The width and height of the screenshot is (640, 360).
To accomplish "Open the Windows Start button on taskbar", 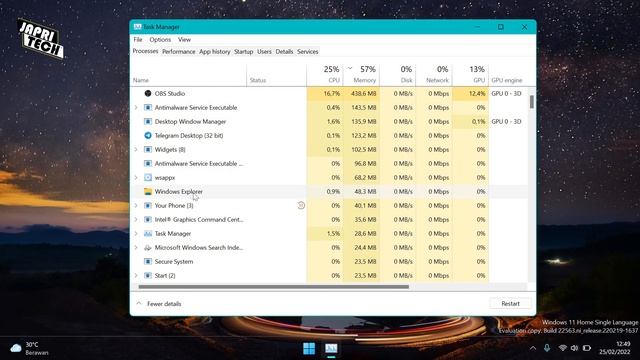I will pos(309,348).
